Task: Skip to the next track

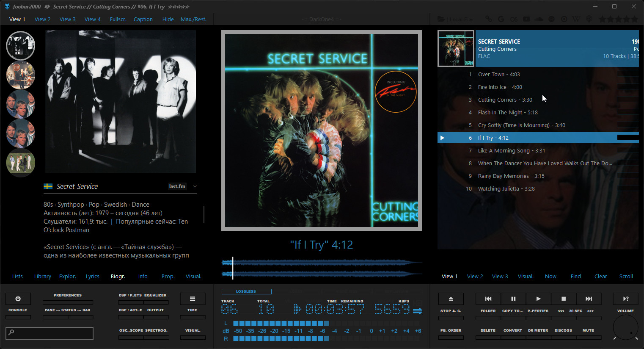Action: click(589, 299)
